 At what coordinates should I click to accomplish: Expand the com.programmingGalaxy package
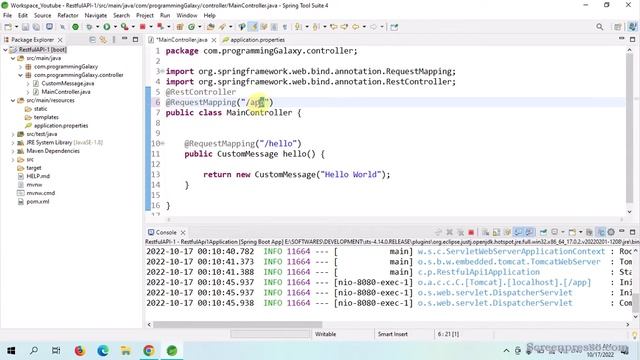(x=20, y=67)
